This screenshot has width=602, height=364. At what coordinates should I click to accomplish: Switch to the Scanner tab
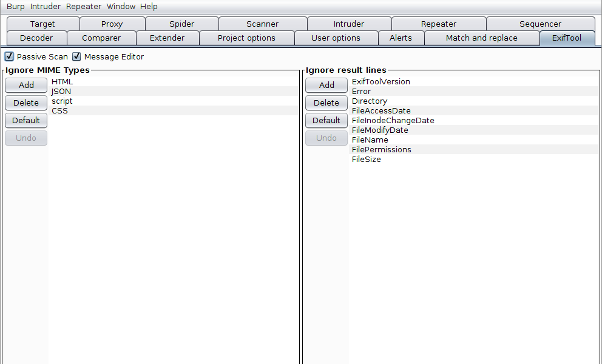[263, 24]
